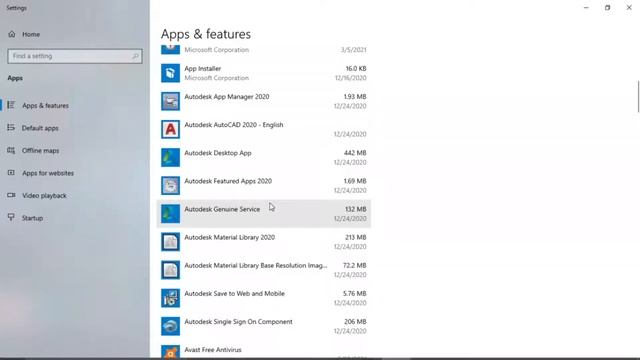Screen dimensions: 640x360
Task: Select Avast Free Antivirus name
Action: pyautogui.click(x=213, y=350)
